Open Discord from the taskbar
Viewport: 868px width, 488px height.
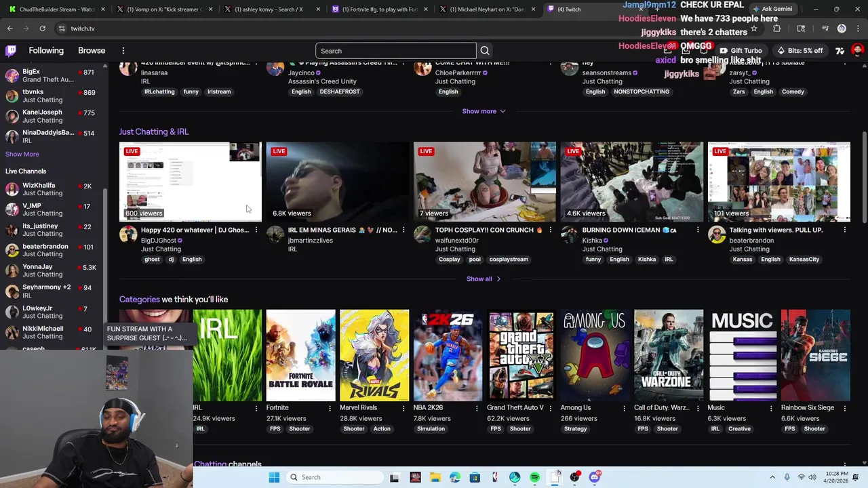[x=595, y=477]
